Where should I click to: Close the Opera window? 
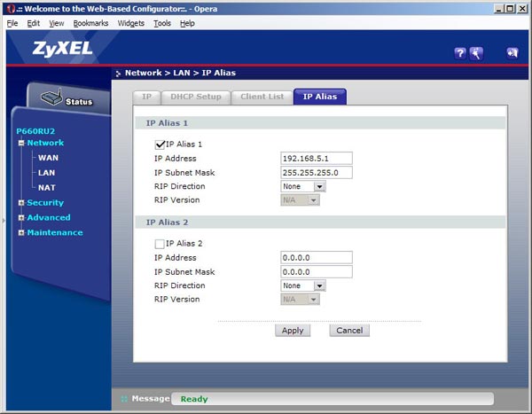coord(522,9)
